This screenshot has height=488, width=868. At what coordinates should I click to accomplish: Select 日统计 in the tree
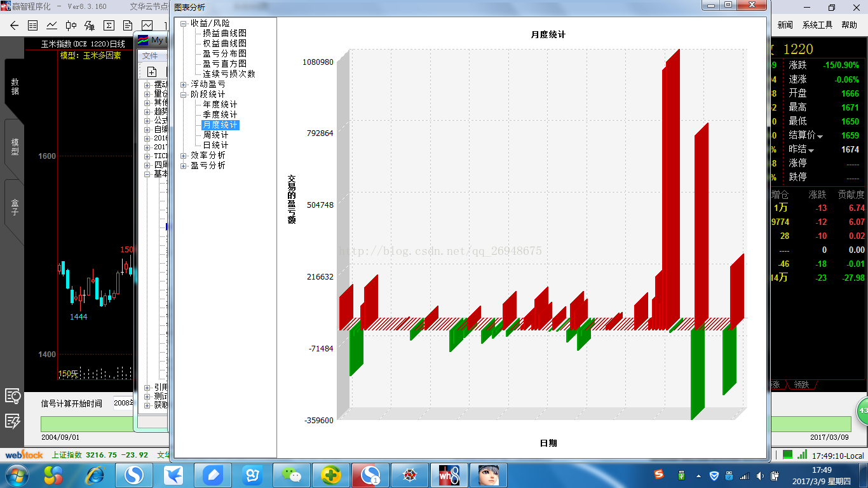[216, 145]
